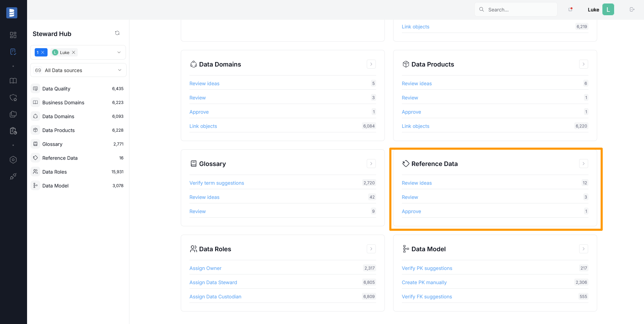Clear the blue '1' filter chip
The width and height of the screenshot is (644, 324).
(43, 53)
